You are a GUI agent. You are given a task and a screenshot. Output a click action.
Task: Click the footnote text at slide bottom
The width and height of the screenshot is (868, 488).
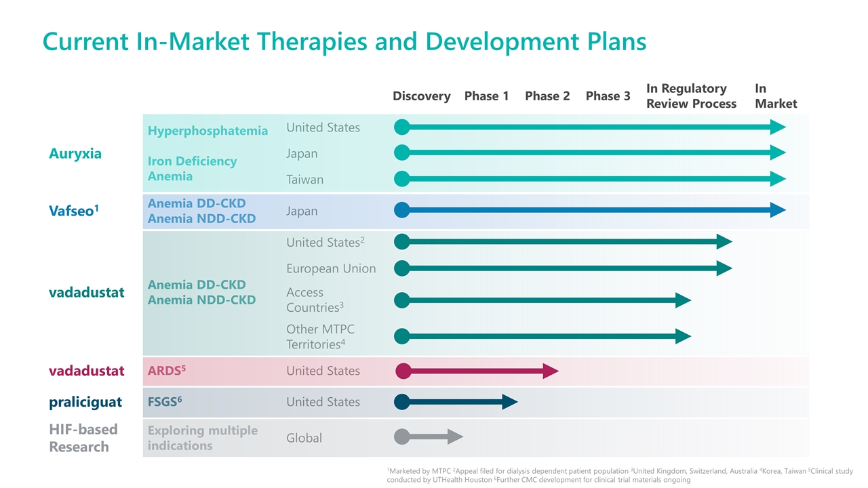click(x=619, y=475)
